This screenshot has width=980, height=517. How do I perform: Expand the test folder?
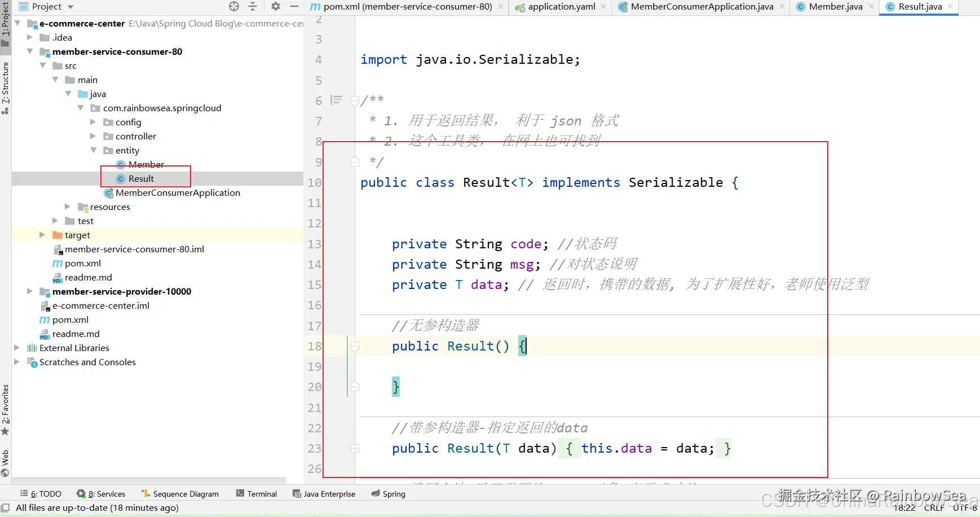point(55,221)
